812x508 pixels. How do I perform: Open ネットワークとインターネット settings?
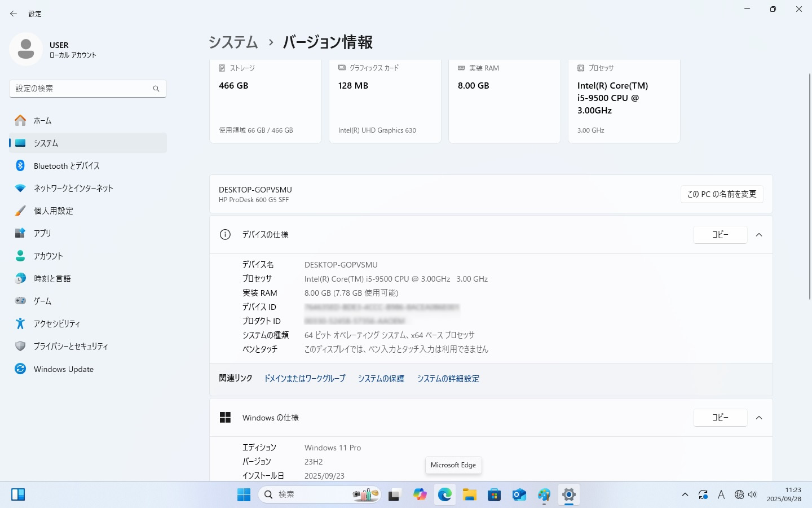pos(73,189)
